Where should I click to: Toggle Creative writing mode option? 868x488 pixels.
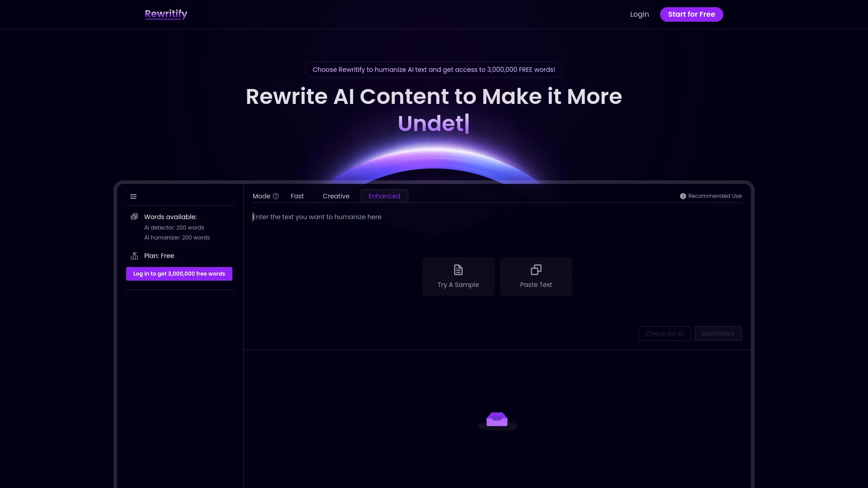point(335,196)
